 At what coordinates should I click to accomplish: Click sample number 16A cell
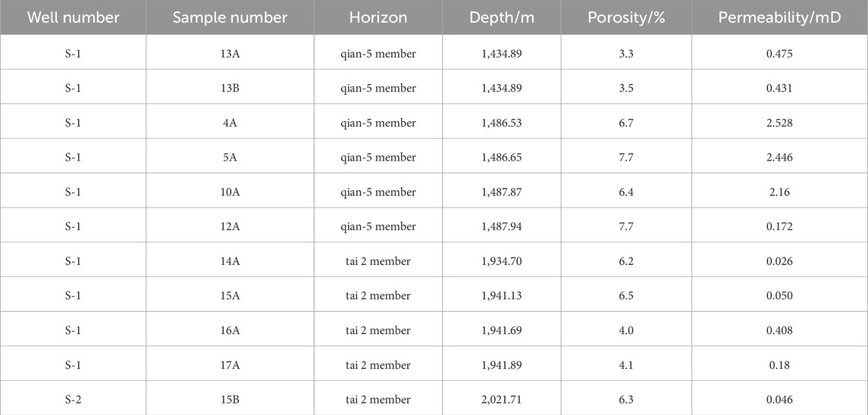click(230, 330)
